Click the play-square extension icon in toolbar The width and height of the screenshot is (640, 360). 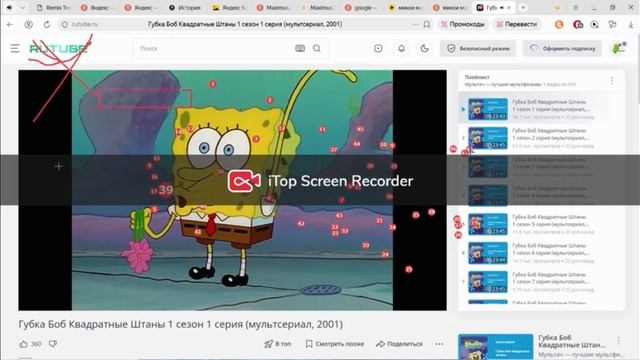point(595,24)
